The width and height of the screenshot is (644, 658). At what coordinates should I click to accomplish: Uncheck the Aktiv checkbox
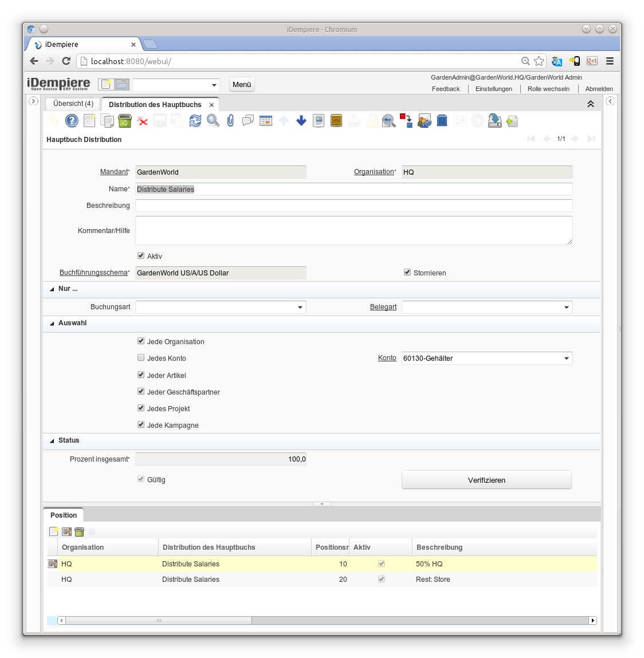coord(140,255)
